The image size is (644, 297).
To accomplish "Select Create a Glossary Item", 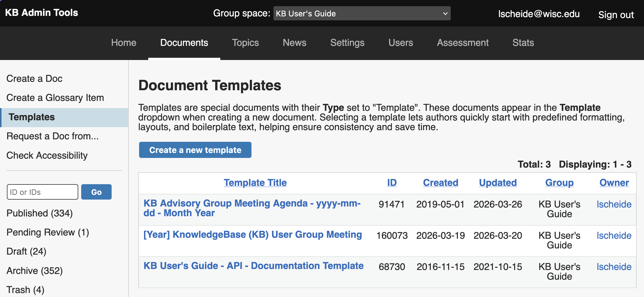I will (x=55, y=98).
